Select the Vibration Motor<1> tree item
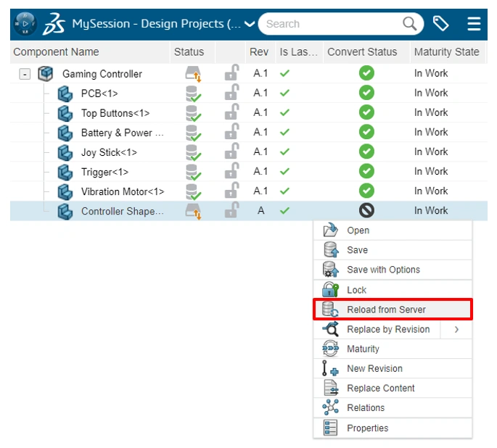Screen dimensions: 497x448 pyautogui.click(x=123, y=192)
